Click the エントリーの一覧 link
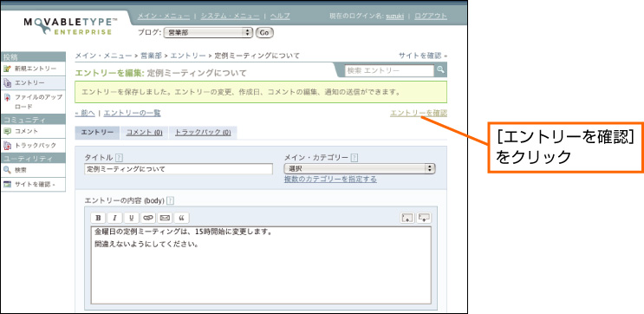Viewport: 644px width, 314px height. (x=133, y=113)
